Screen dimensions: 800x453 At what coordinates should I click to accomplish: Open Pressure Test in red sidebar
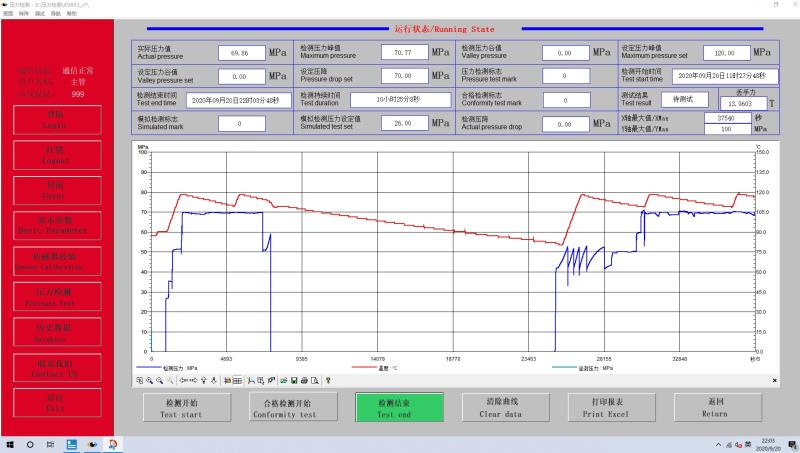pos(50,297)
